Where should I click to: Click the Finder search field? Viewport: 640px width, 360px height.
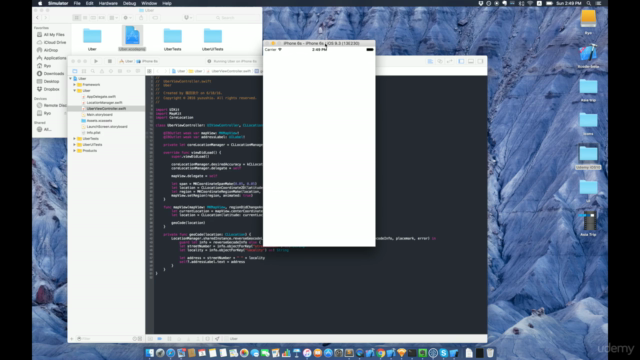tap(228, 18)
